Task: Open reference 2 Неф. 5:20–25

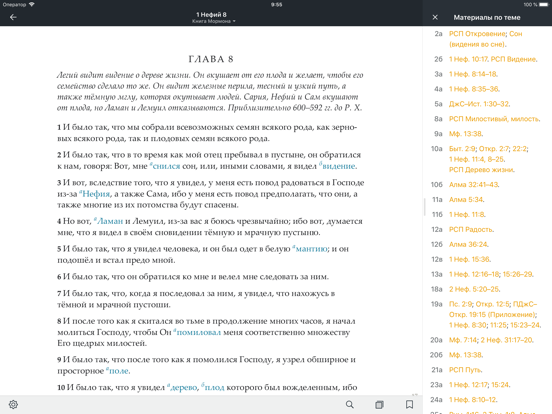Action: click(x=474, y=289)
